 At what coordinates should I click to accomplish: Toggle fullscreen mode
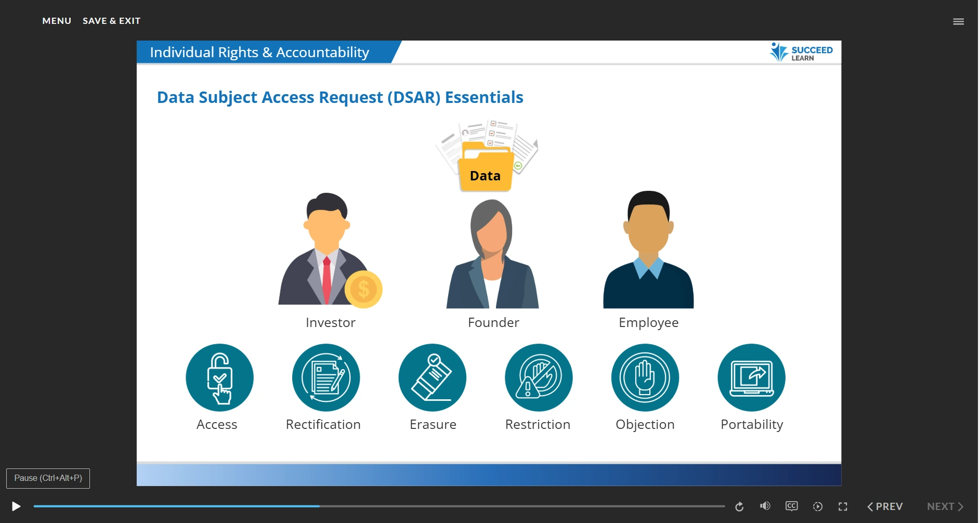click(x=843, y=506)
